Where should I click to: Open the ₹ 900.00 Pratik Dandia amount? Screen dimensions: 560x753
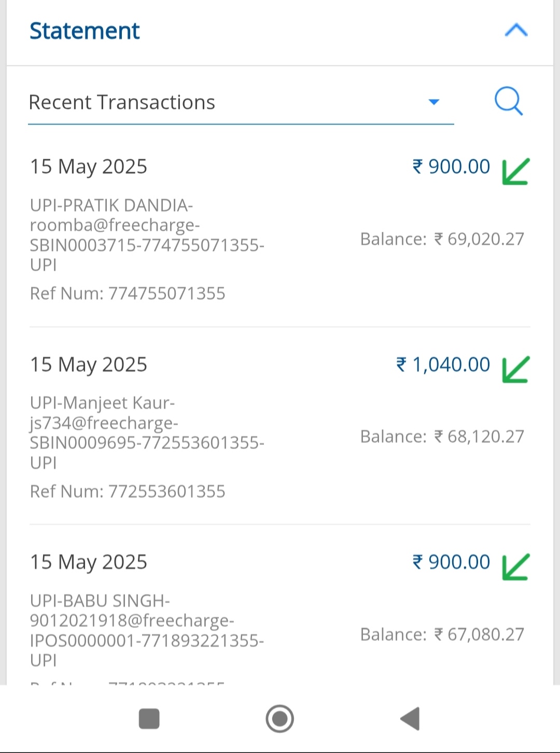click(x=451, y=167)
